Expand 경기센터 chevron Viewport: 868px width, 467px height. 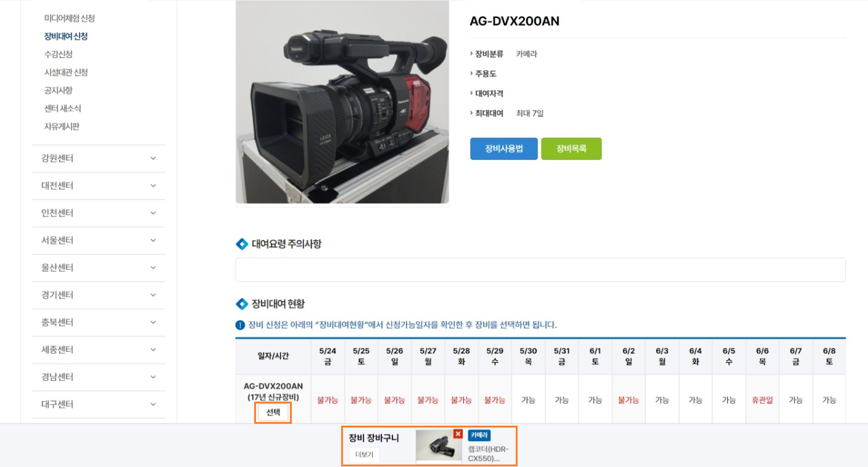[x=153, y=295]
